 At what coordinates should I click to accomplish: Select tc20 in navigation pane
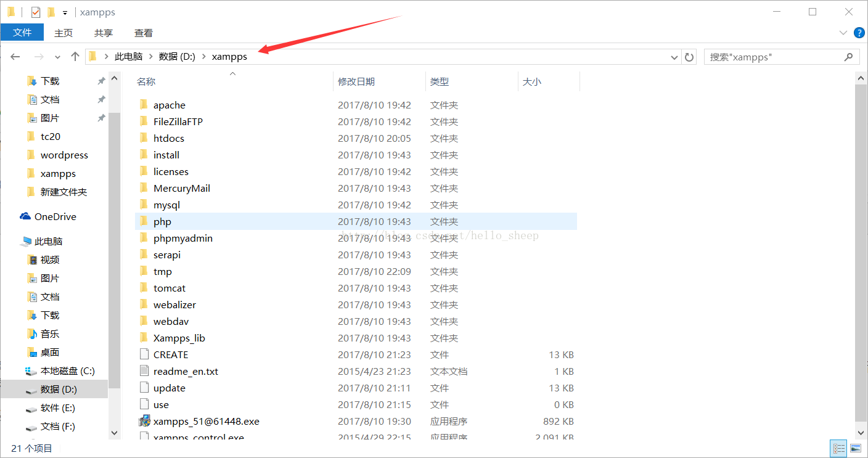pyautogui.click(x=51, y=136)
